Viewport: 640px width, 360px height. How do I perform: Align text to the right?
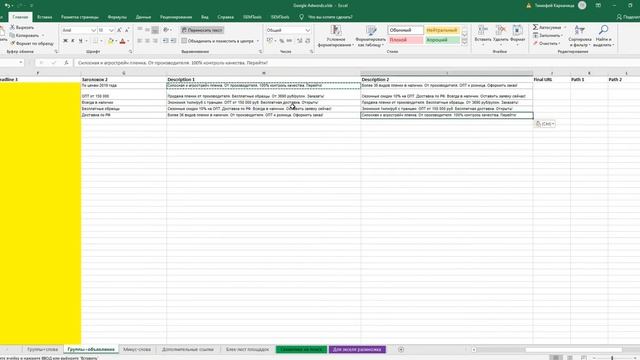(x=156, y=41)
